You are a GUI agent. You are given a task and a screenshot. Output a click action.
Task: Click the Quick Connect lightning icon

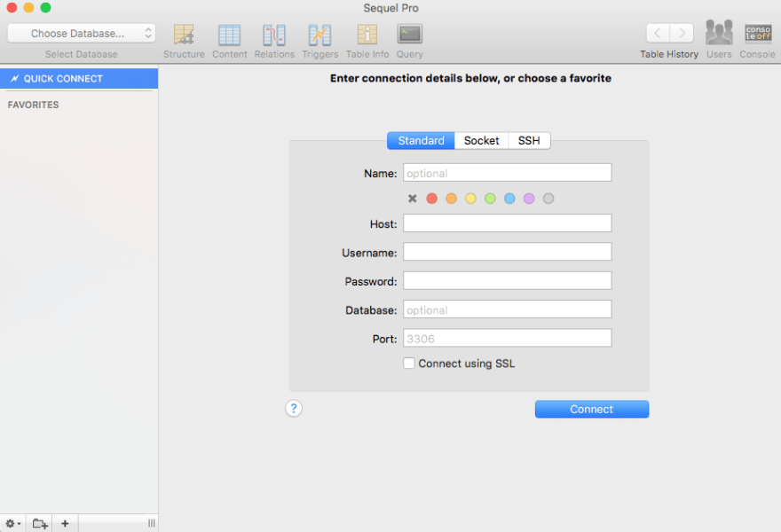coord(15,79)
